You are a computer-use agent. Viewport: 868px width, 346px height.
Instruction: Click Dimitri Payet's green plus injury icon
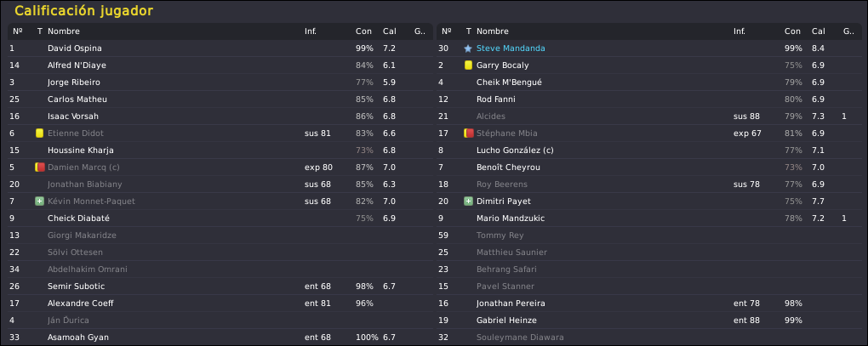point(468,201)
